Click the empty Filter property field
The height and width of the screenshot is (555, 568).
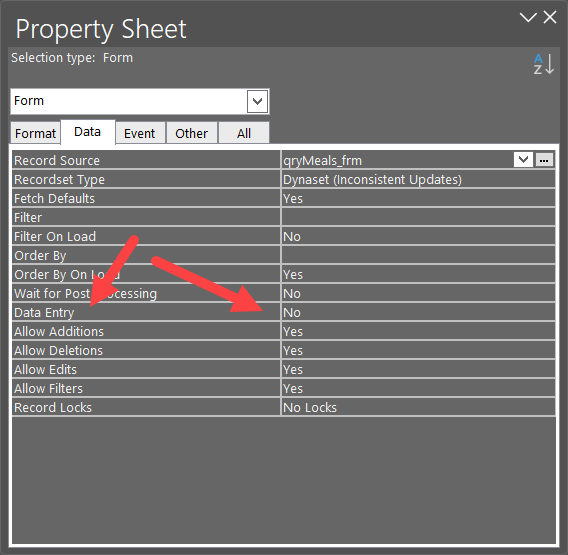point(418,217)
